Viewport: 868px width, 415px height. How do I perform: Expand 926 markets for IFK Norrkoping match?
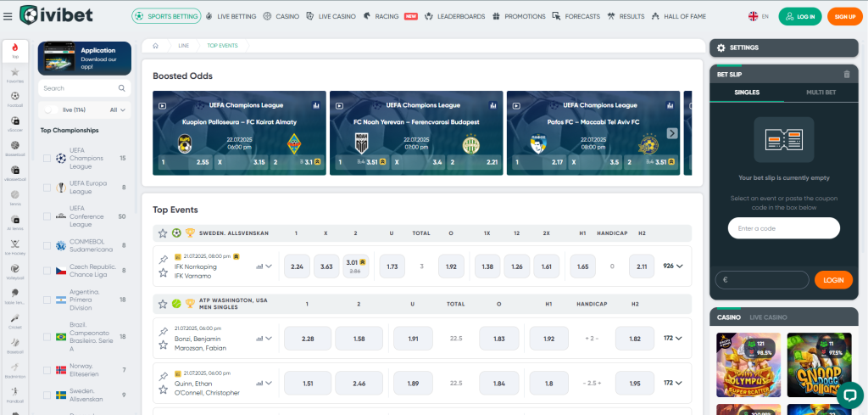pos(673,266)
